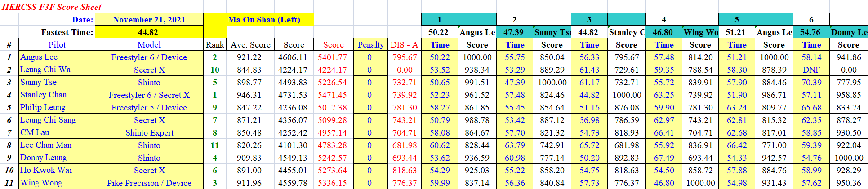Click the 'DNF' time cell in round 6
The width and height of the screenshot is (868, 189).
click(x=811, y=70)
